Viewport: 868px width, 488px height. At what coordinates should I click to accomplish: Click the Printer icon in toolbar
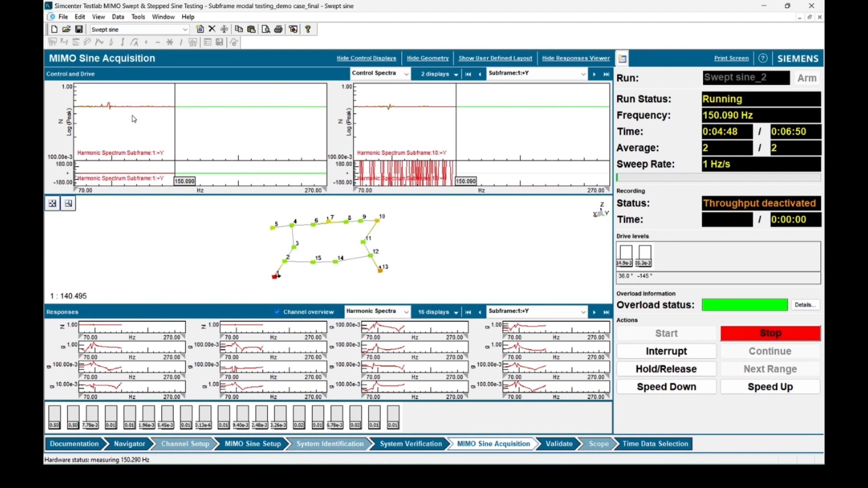[278, 29]
